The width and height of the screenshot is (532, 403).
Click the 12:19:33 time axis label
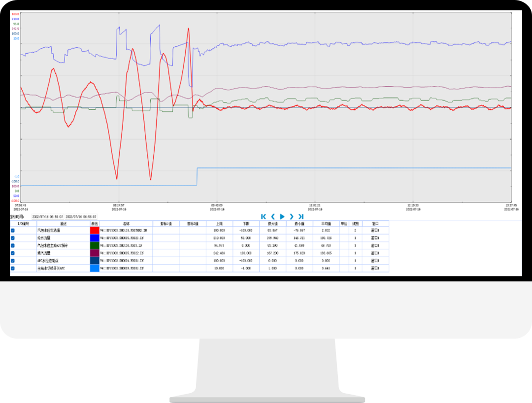[413, 205]
